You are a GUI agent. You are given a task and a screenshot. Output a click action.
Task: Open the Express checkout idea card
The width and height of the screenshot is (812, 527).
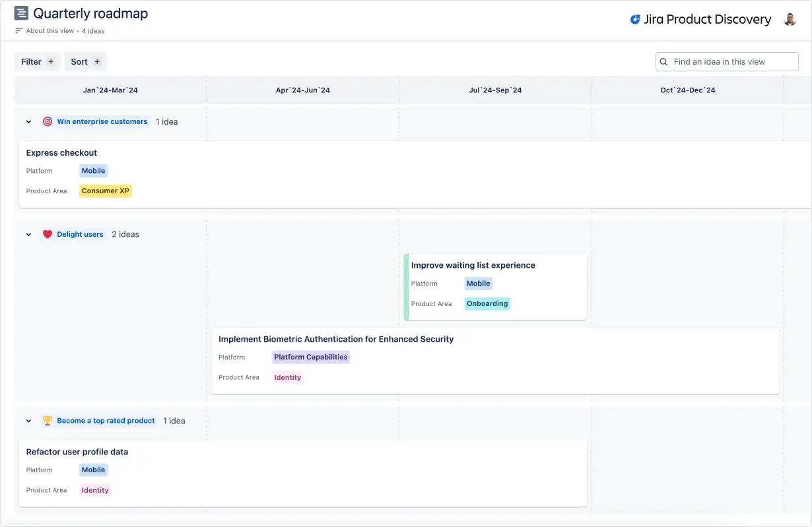pyautogui.click(x=415, y=174)
